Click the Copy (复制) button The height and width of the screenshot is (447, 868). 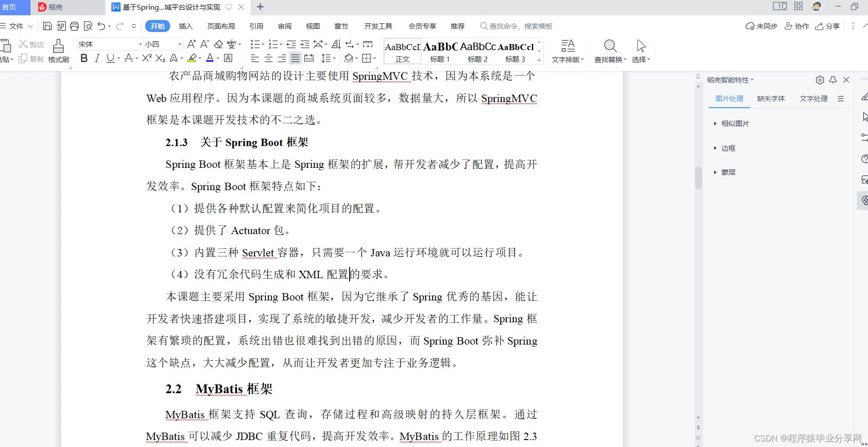coord(31,59)
